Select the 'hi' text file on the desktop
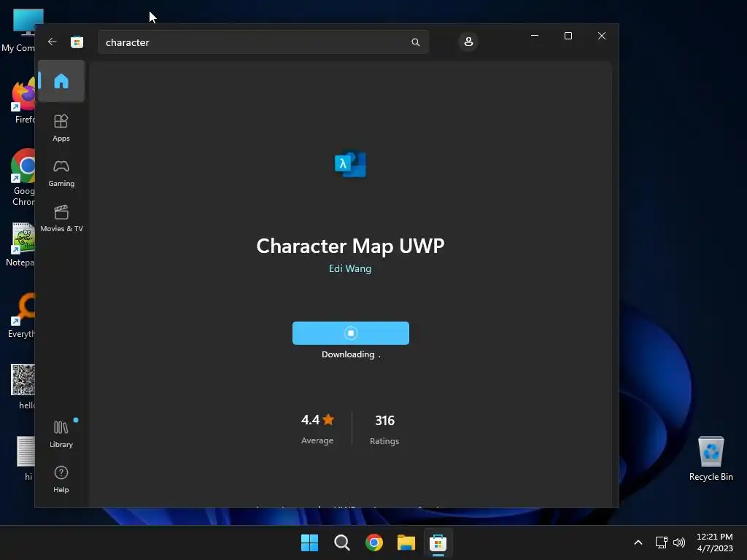747x560 pixels. pos(26,458)
